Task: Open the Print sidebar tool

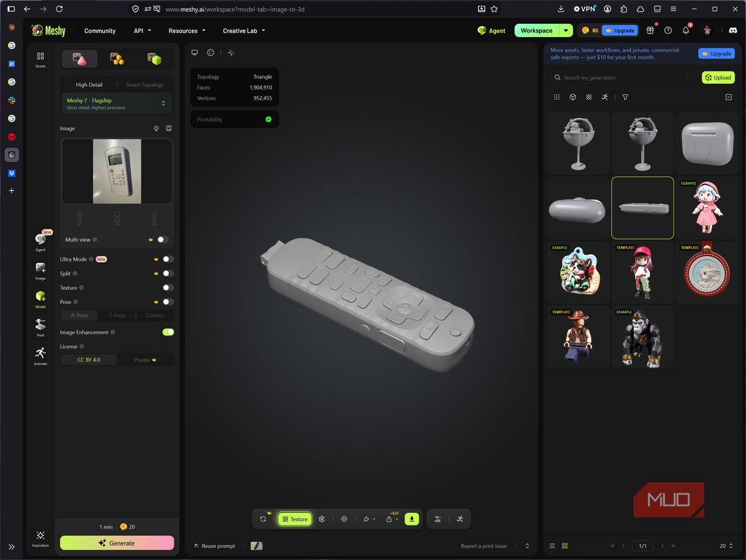Action: point(40,327)
